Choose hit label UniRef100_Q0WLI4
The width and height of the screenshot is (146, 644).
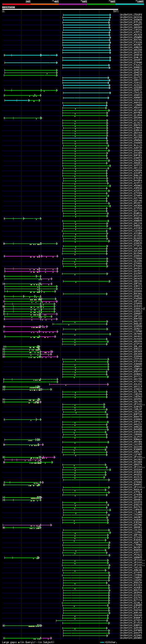coord(131,58)
